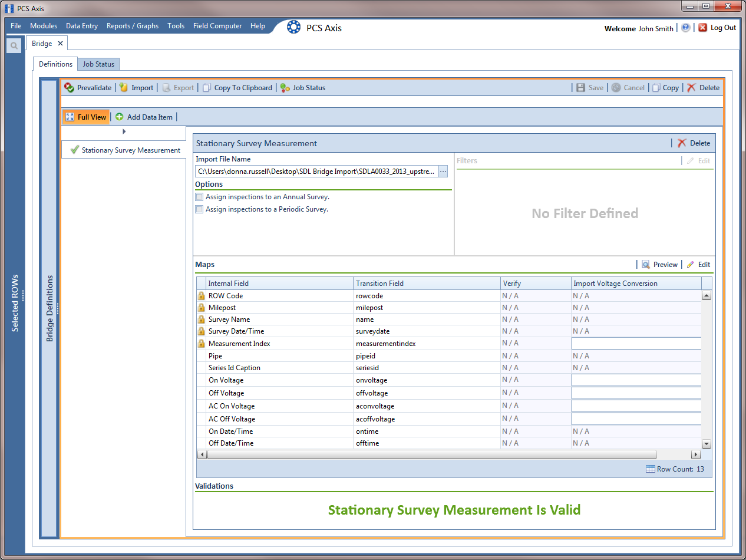Click the maps grid scroll up arrow
Image resolution: width=746 pixels, height=560 pixels.
click(x=707, y=296)
